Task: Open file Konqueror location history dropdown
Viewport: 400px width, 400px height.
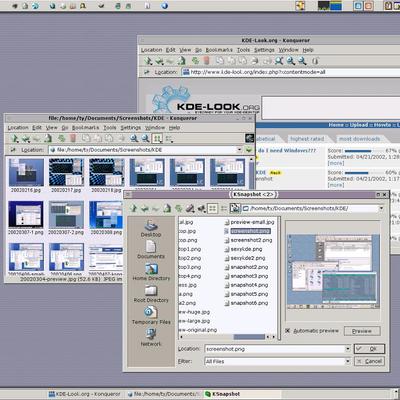Action: coord(239,150)
